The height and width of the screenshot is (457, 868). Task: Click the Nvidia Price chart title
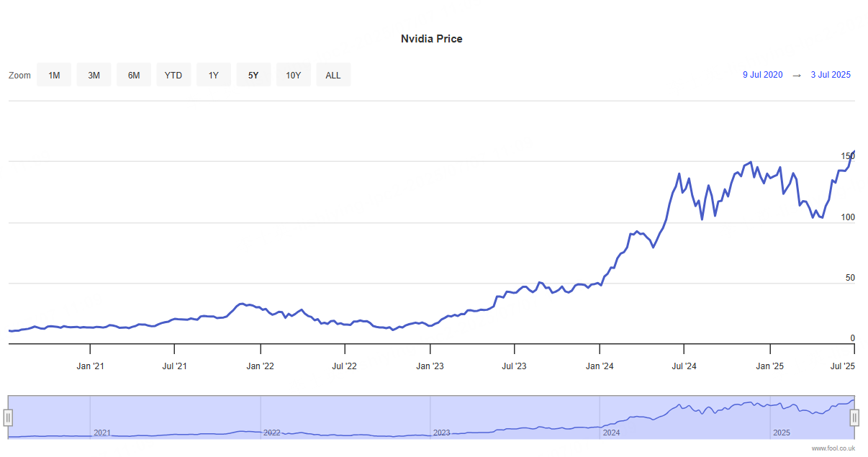pos(432,39)
